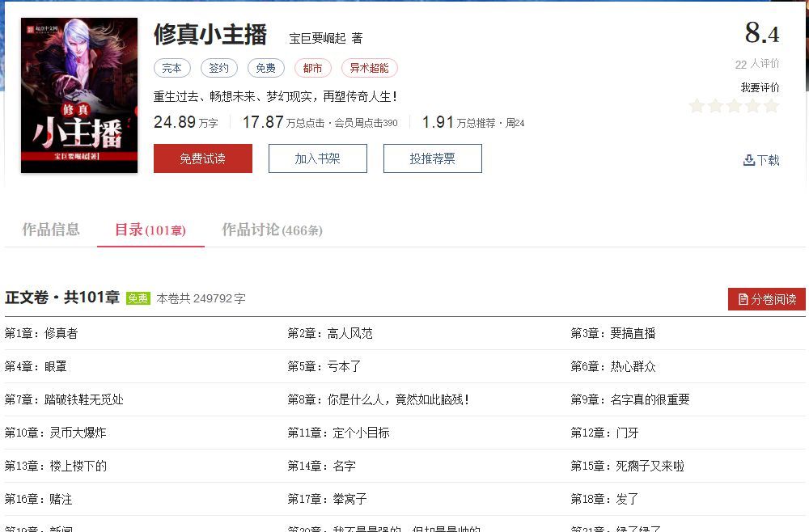Click the download icon next to 下载
The height and width of the screenshot is (532, 809).
(x=748, y=160)
